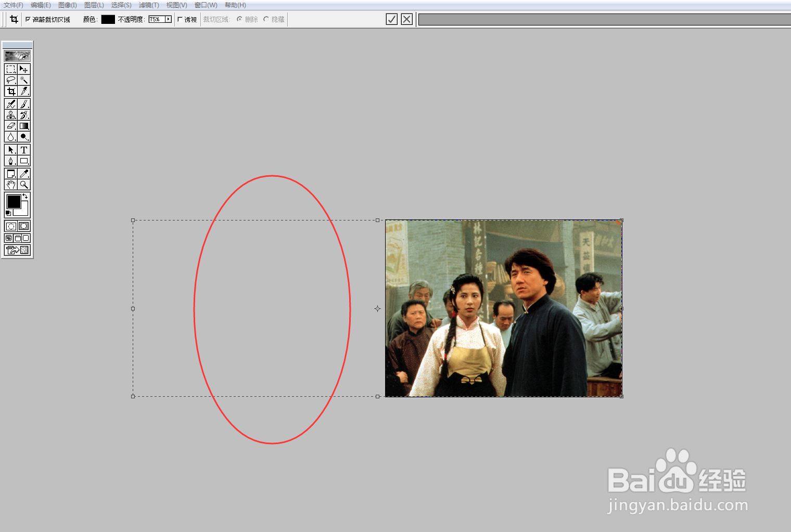Viewport: 791px width, 532px height.
Task: Select the Blur tool
Action: click(x=11, y=137)
